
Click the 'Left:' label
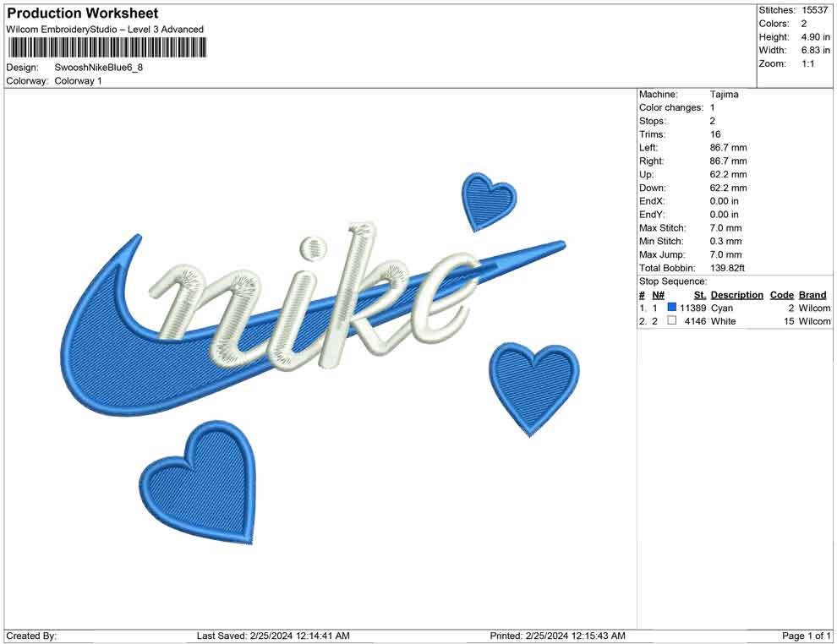point(648,148)
